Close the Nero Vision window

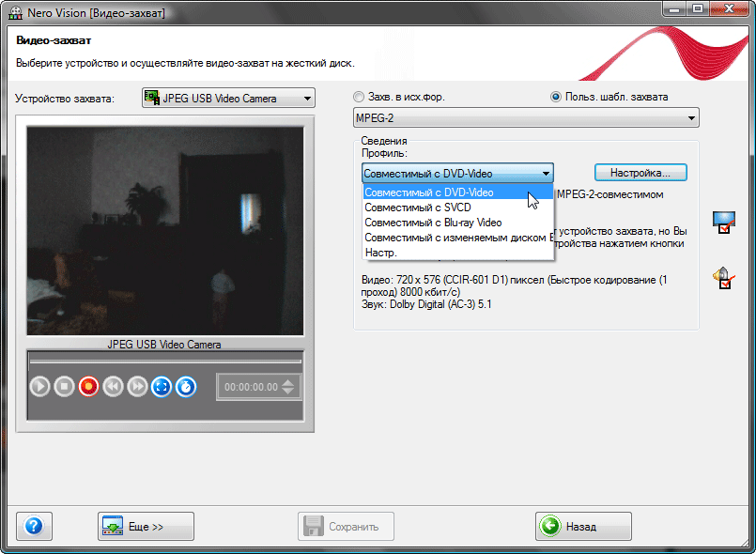pyautogui.click(x=729, y=9)
